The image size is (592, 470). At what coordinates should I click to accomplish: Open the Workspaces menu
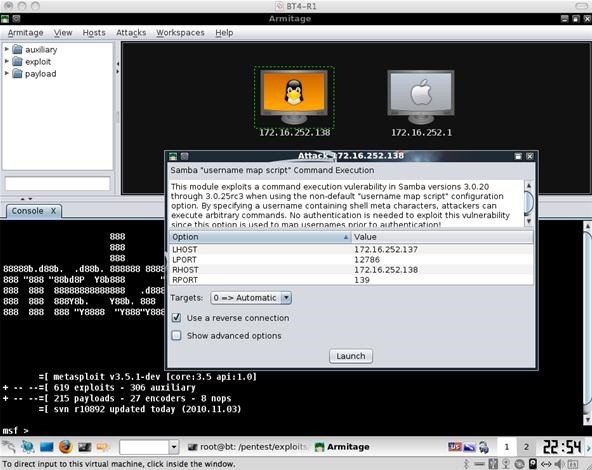[180, 33]
